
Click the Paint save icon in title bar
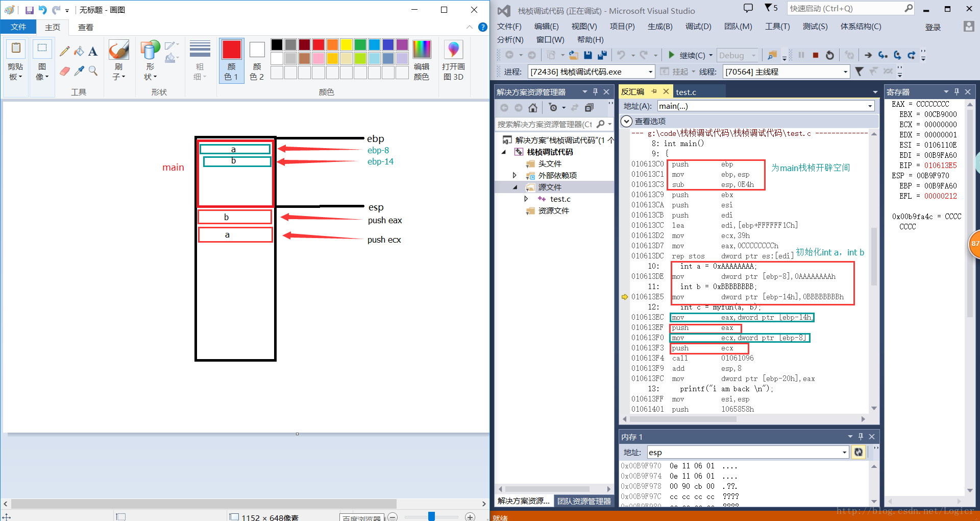point(30,10)
